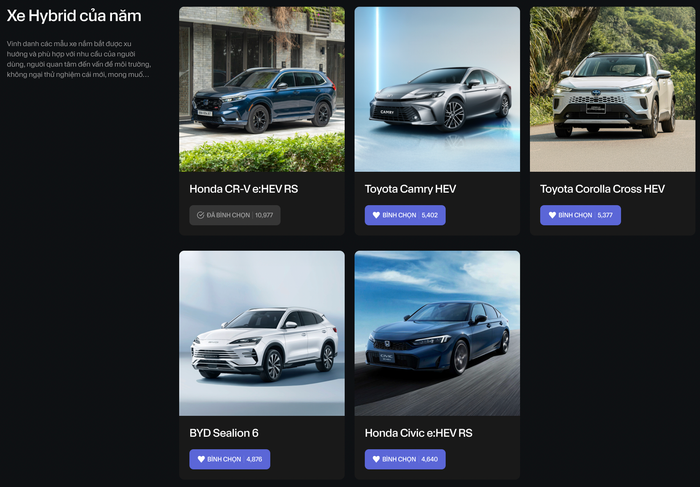Open the Honda CR-V e:HEV RS photo

tap(262, 90)
